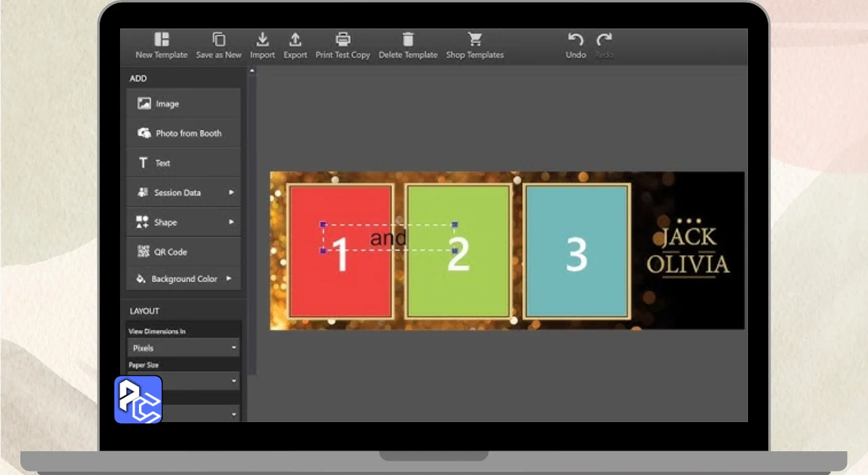Print a test copy

(x=342, y=40)
